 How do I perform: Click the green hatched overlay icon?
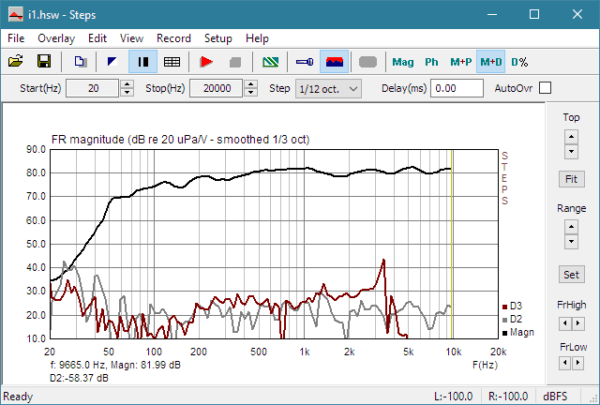[x=270, y=62]
